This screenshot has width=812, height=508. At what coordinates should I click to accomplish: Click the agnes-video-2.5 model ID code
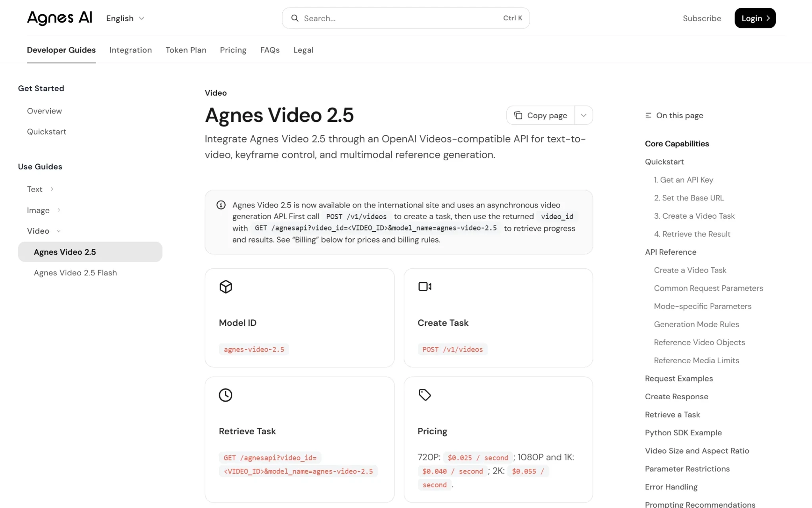[x=254, y=350]
